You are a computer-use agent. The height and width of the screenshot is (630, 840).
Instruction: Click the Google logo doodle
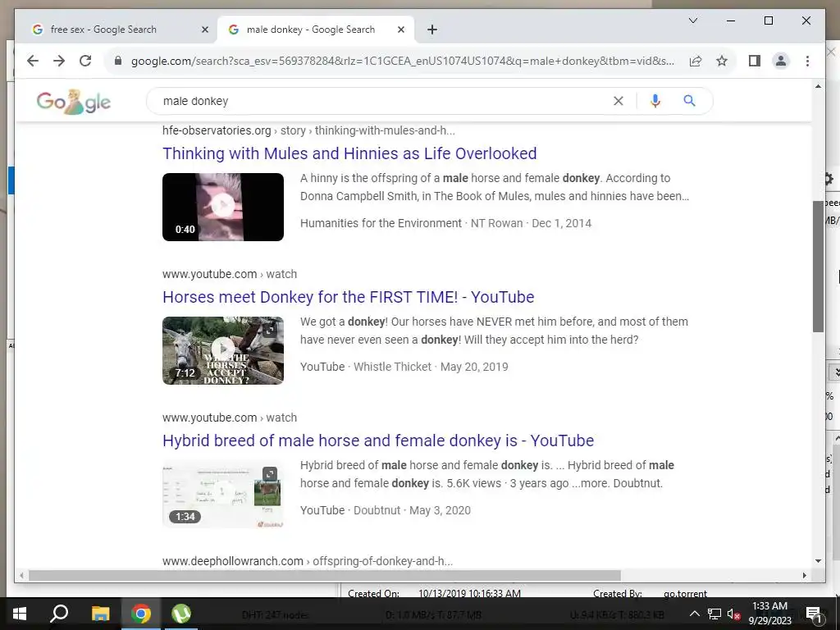(x=73, y=101)
